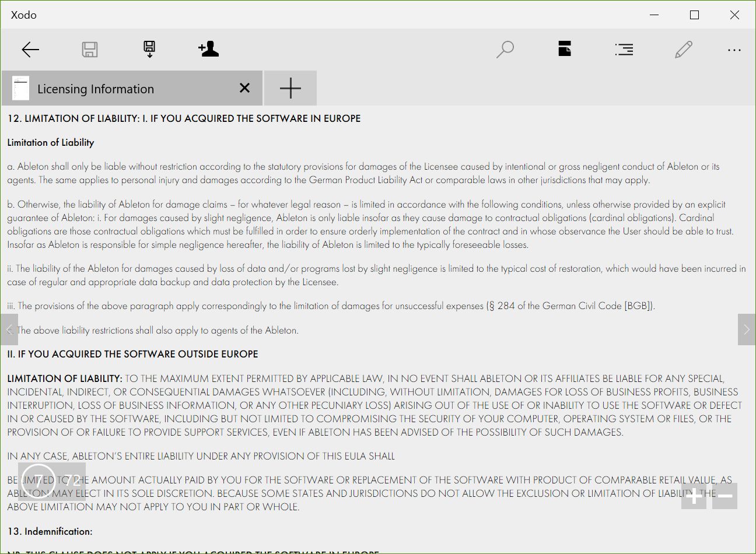Click the 'Limitation of Liability' subheading

(51, 142)
